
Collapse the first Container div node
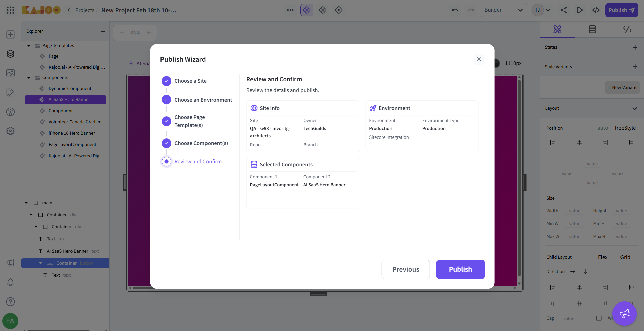tap(31, 215)
